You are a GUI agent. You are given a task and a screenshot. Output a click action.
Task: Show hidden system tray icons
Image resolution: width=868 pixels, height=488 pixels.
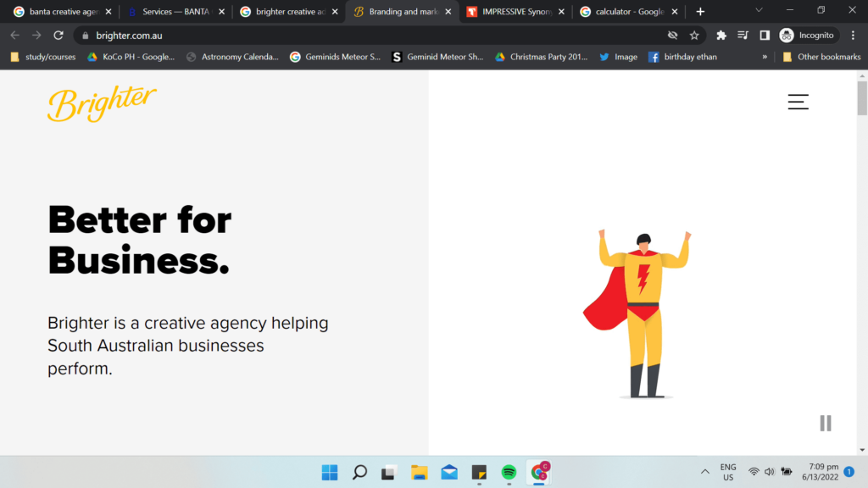click(704, 472)
